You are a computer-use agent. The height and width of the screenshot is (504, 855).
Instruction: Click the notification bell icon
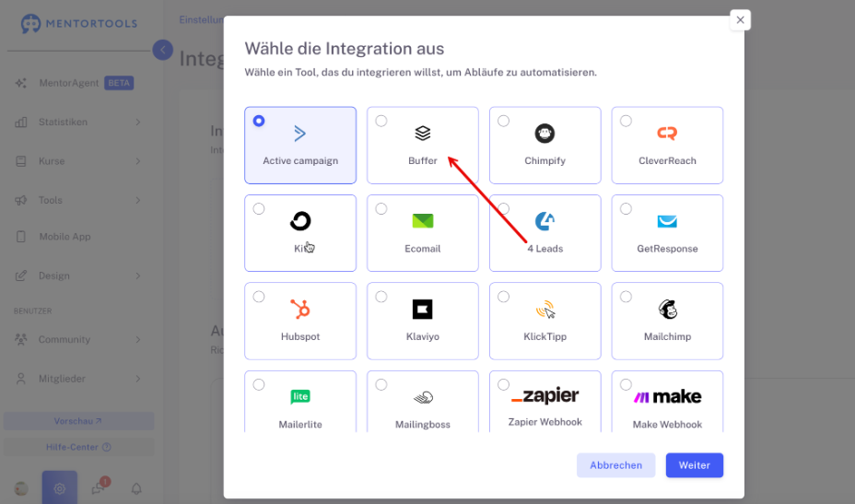(x=136, y=488)
